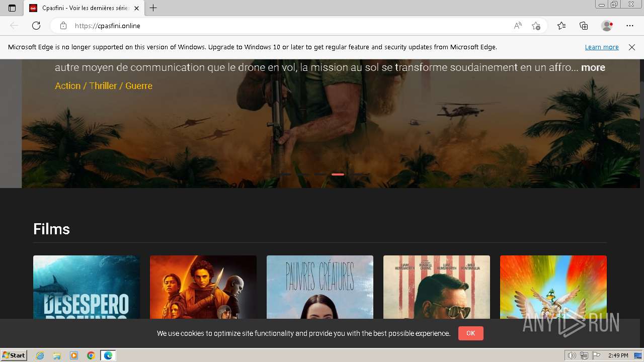Open the Thriller genre link

coord(103,86)
